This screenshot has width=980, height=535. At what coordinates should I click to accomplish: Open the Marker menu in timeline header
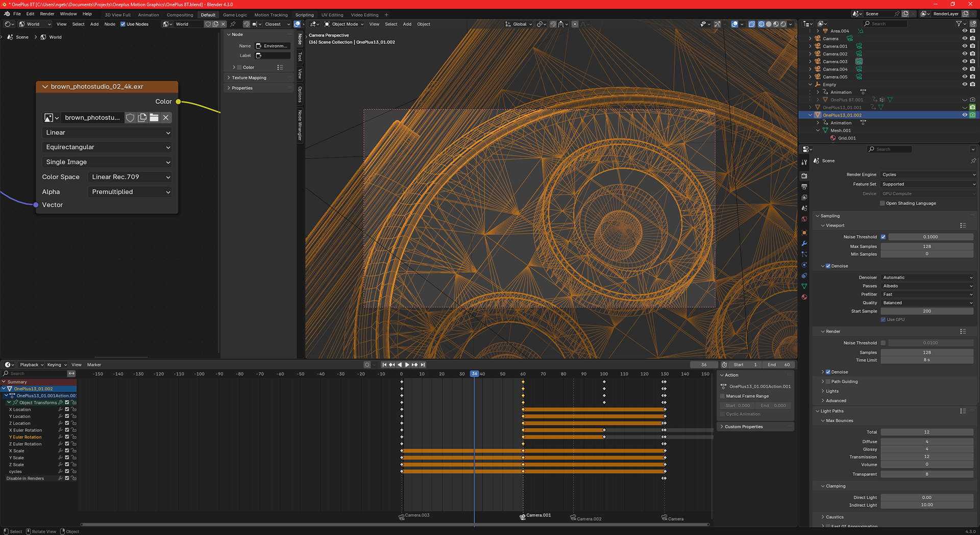[x=94, y=365]
